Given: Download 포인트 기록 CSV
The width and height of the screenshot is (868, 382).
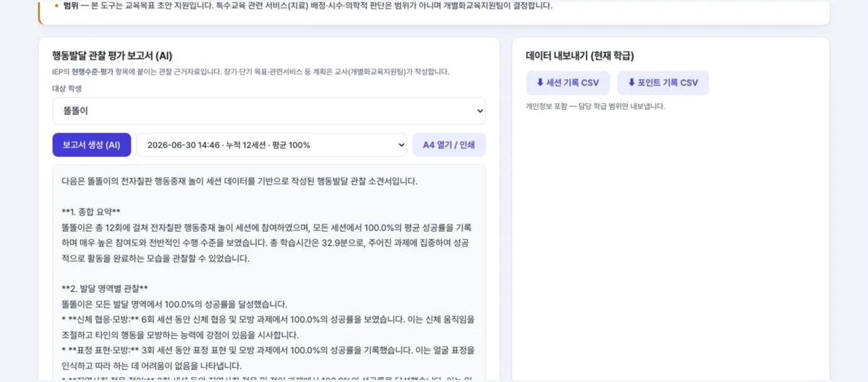Looking at the screenshot, I should coord(662,83).
